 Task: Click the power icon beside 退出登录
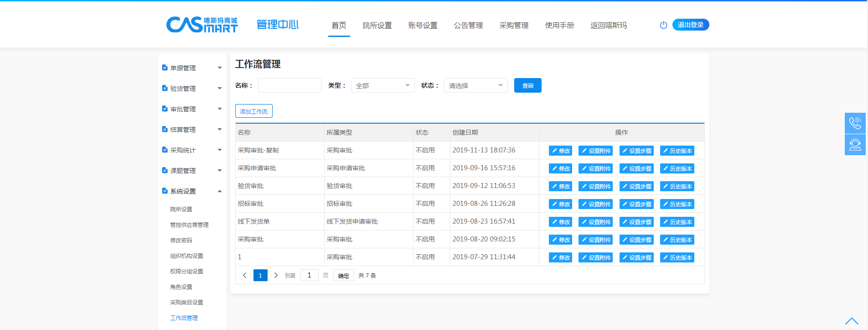[663, 25]
